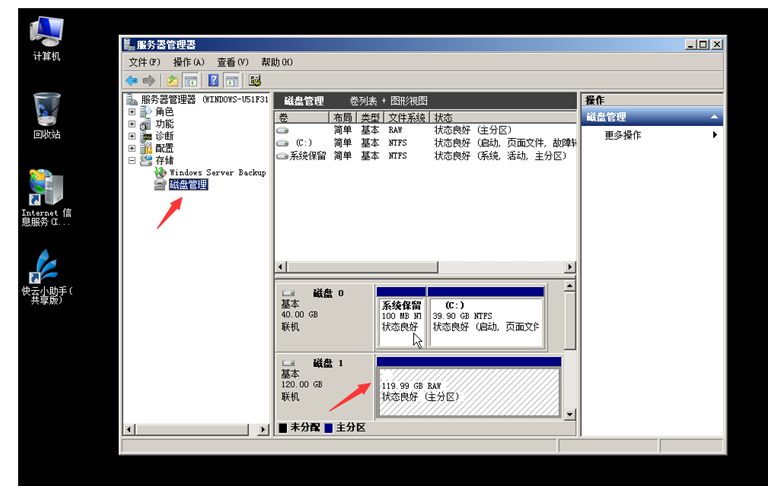Select 磁盘管理 in the storage tree

coord(188,184)
